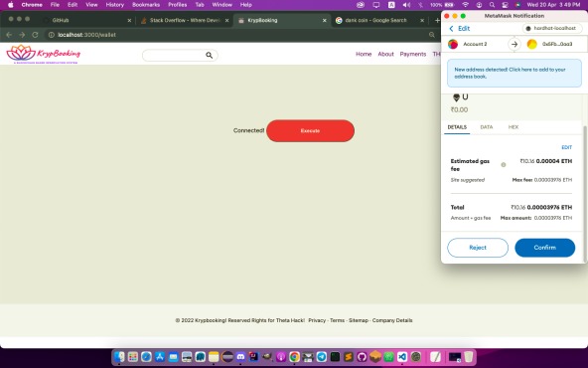Go back with the Edit chevron

click(x=459, y=29)
